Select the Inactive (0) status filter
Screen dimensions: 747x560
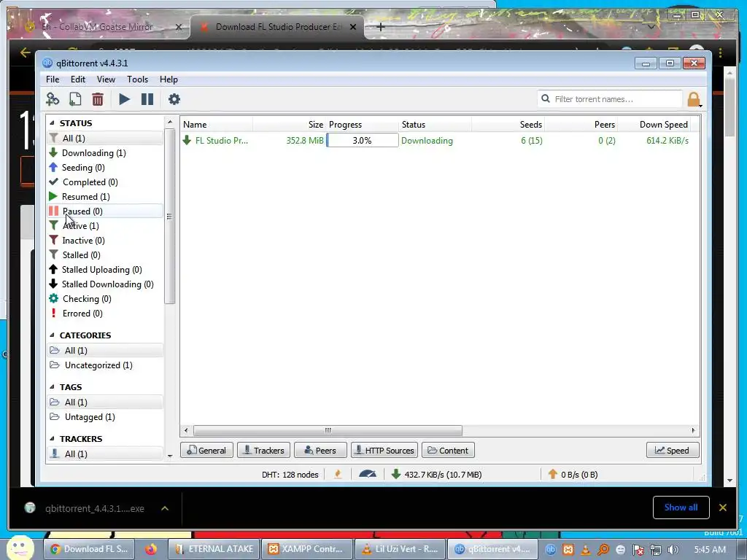(x=83, y=241)
